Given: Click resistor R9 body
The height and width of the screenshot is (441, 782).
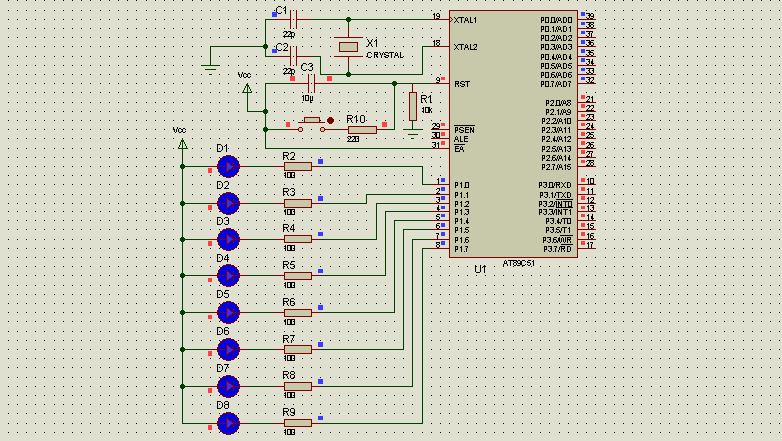Looking at the screenshot, I should (298, 423).
